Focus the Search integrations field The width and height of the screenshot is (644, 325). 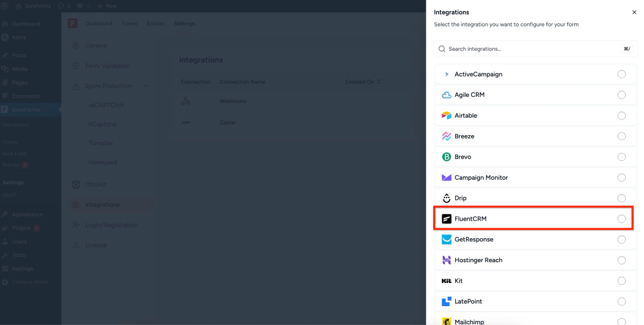[x=536, y=49]
